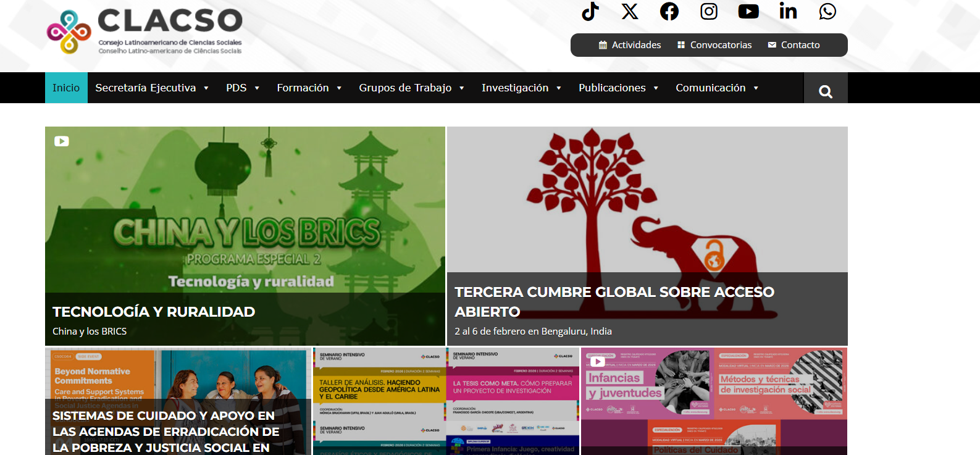980x455 pixels.
Task: Expand the Grupos de Trabajo menu
Action: [412, 88]
